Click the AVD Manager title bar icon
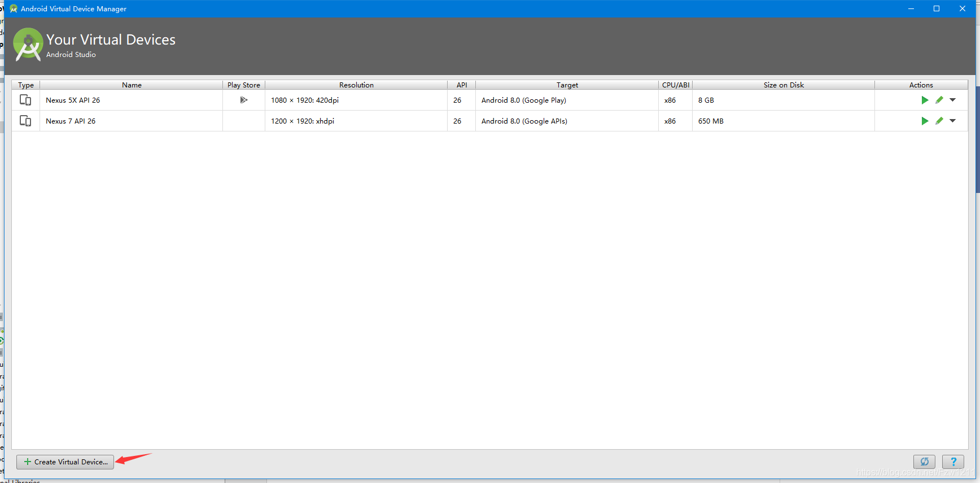Screen dimensions: 980x483 click(x=14, y=8)
